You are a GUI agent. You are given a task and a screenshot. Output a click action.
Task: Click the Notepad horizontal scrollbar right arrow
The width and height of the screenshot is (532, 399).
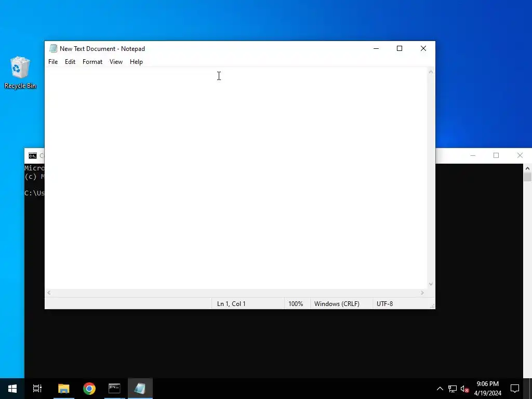422,293
